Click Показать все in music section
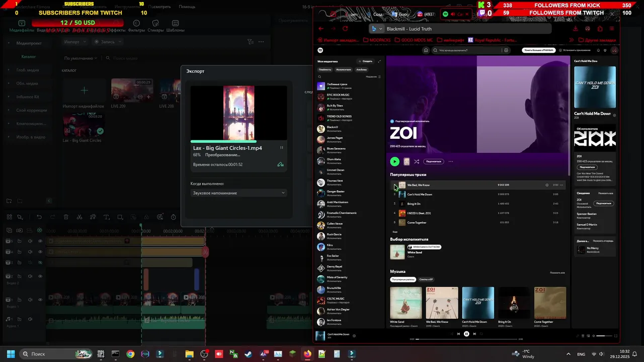Screen dimensions: 644x362 tap(557, 273)
